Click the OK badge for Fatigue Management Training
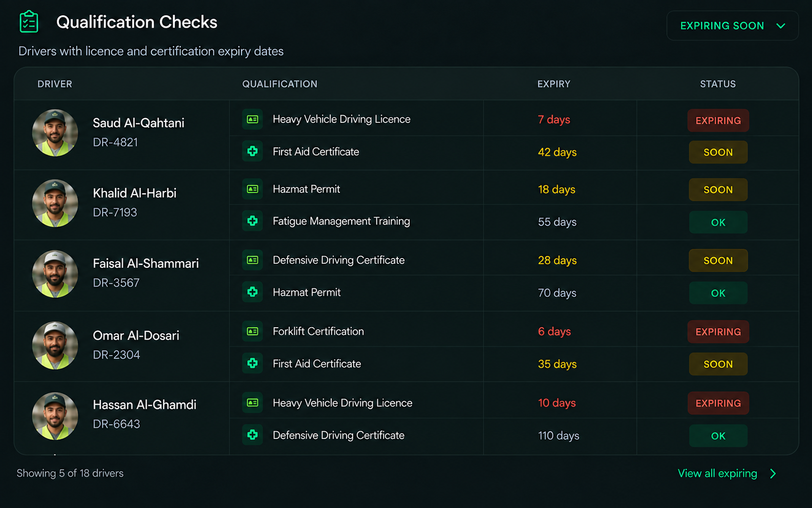Viewport: 812px width, 508px height. point(718,222)
